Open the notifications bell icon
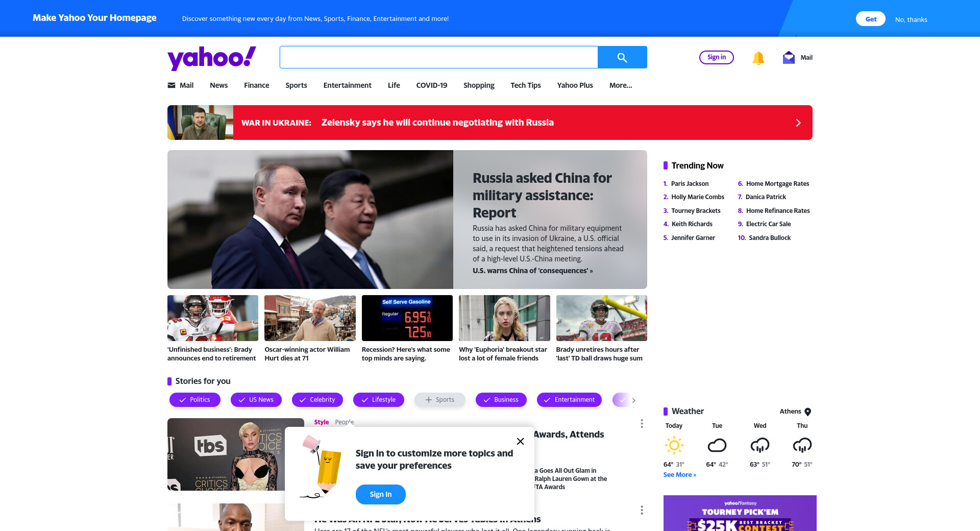The height and width of the screenshot is (531, 980). pyautogui.click(x=758, y=58)
